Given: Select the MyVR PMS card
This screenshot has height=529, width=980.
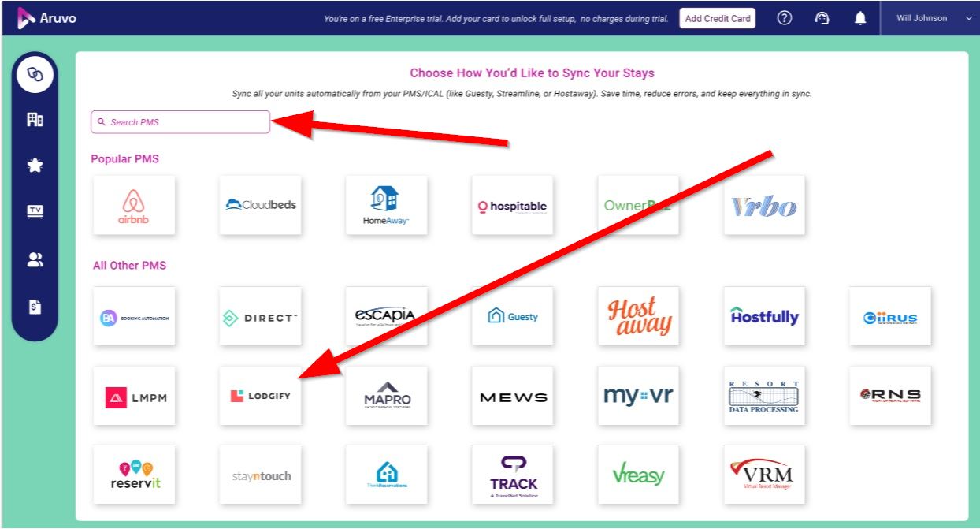Looking at the screenshot, I should point(638,396).
